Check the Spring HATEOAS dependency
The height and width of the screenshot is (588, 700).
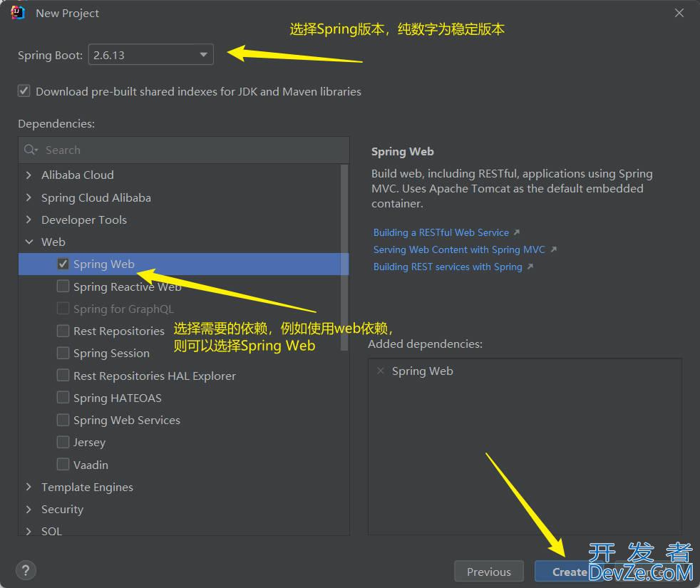point(63,398)
